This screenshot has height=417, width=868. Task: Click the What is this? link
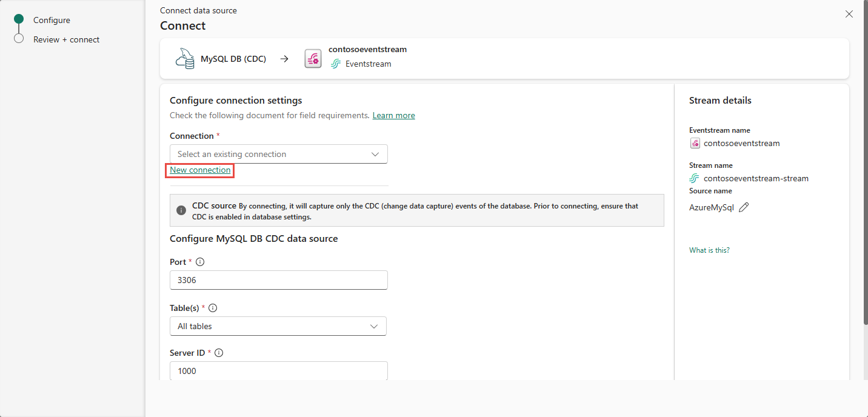pos(709,250)
